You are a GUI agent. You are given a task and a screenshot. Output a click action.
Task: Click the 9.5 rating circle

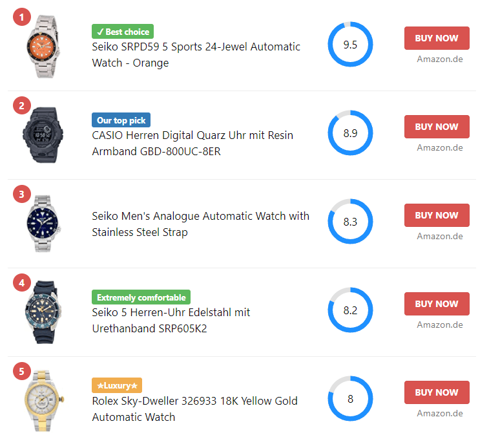350,45
